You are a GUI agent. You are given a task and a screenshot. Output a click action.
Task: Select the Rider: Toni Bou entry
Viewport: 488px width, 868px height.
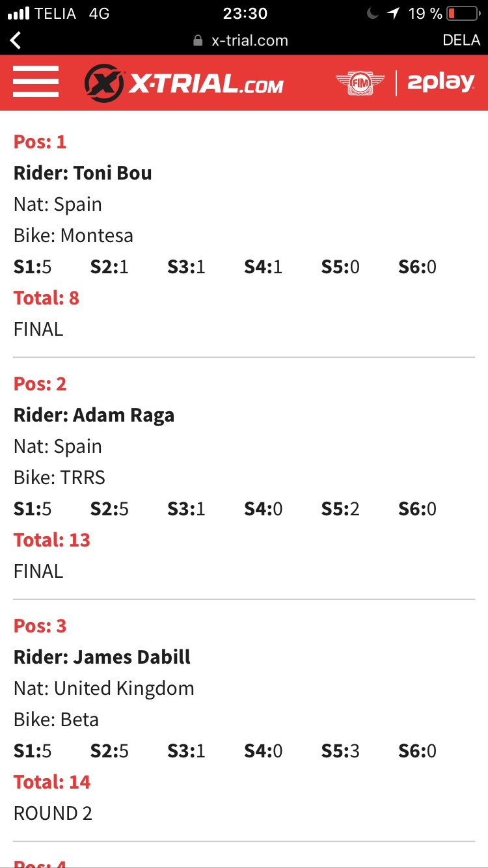pyautogui.click(x=83, y=173)
